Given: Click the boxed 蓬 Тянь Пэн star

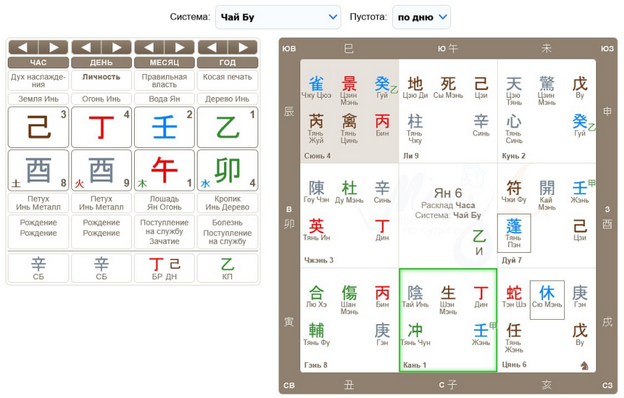Looking at the screenshot, I should click(514, 233).
